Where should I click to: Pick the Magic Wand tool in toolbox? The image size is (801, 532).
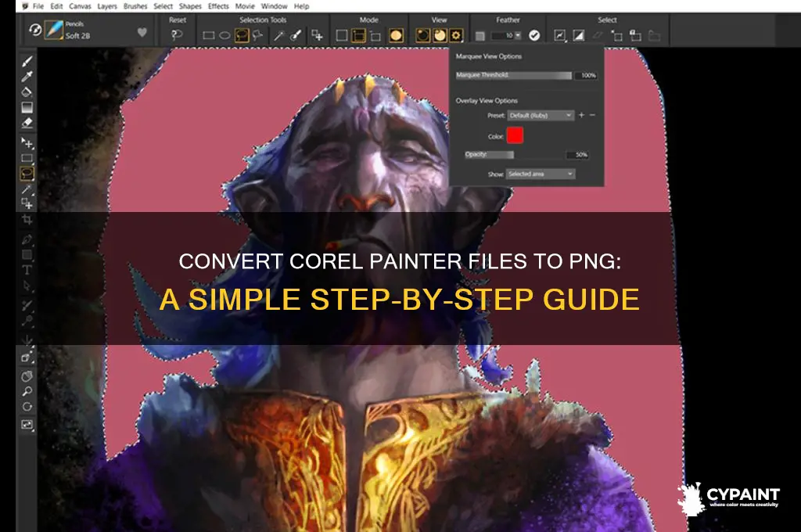pos(27,189)
